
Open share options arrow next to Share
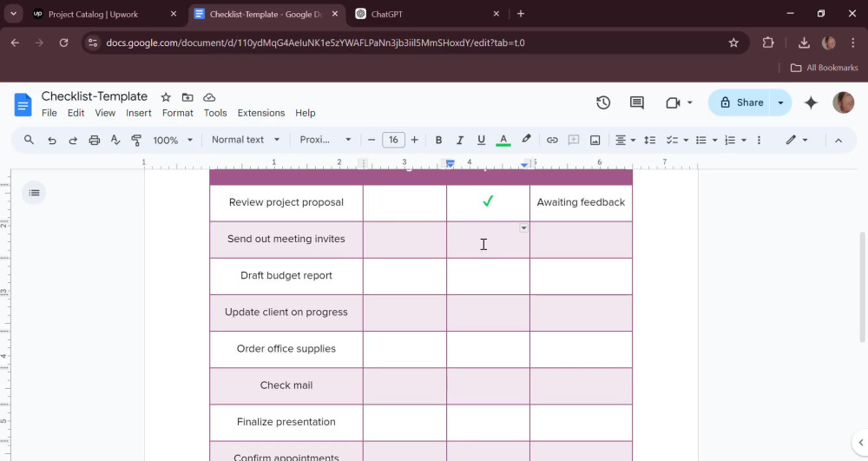pos(780,102)
